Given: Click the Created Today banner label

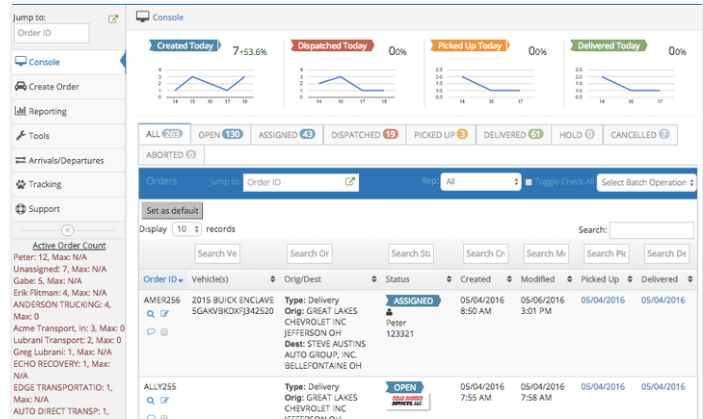Looking at the screenshot, I should [185, 45].
